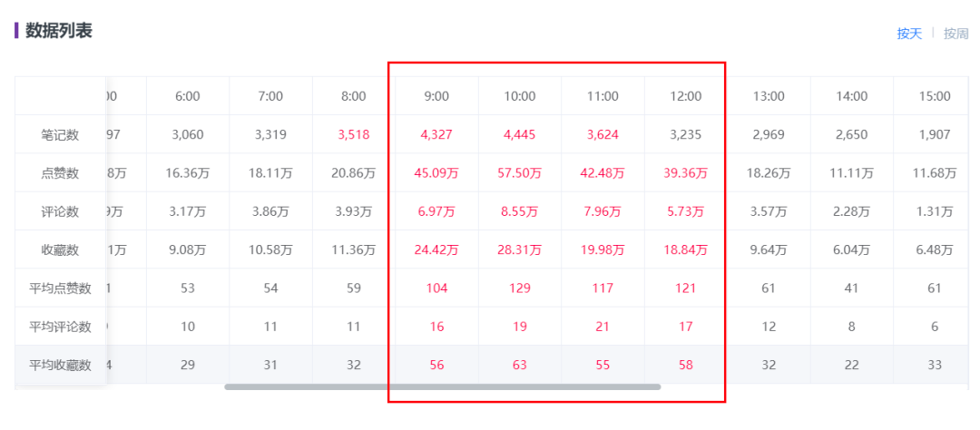The width and height of the screenshot is (980, 430).
Task: Select the 3,518 cell under 8:00
Action: (x=354, y=135)
